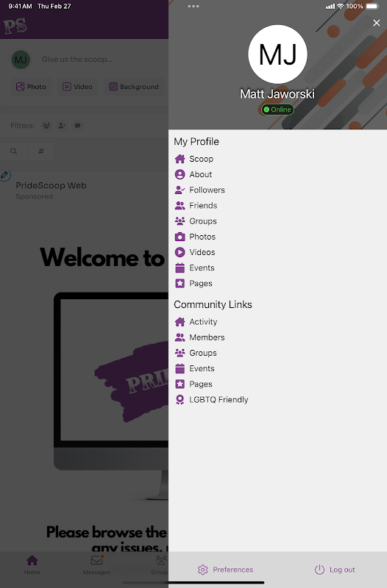
Task: Open the Messages tab
Action: click(x=96, y=564)
